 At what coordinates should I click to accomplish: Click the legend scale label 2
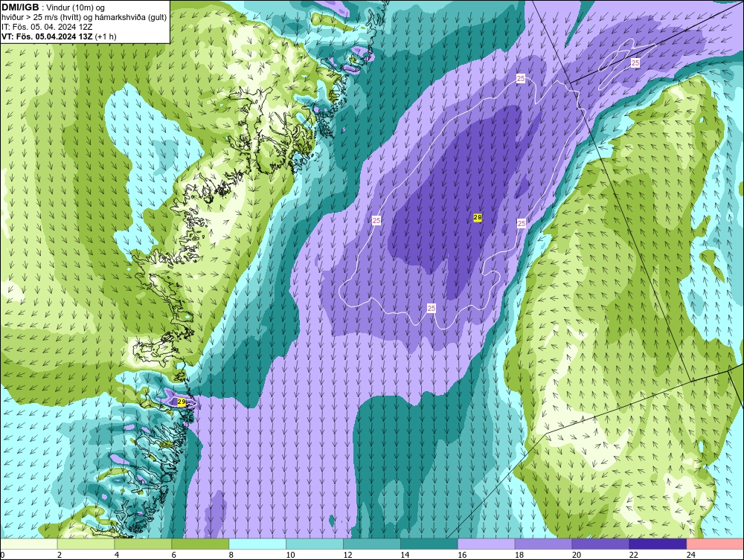pyautogui.click(x=60, y=555)
